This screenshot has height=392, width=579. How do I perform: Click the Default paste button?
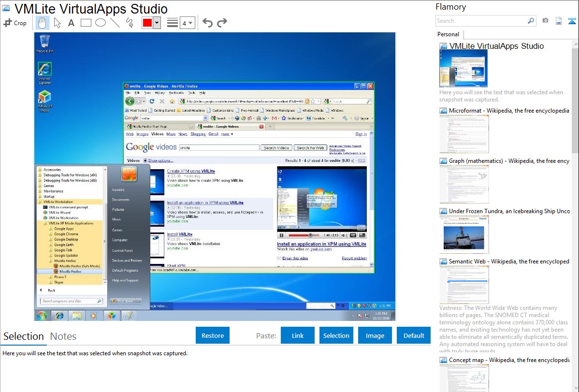[414, 335]
